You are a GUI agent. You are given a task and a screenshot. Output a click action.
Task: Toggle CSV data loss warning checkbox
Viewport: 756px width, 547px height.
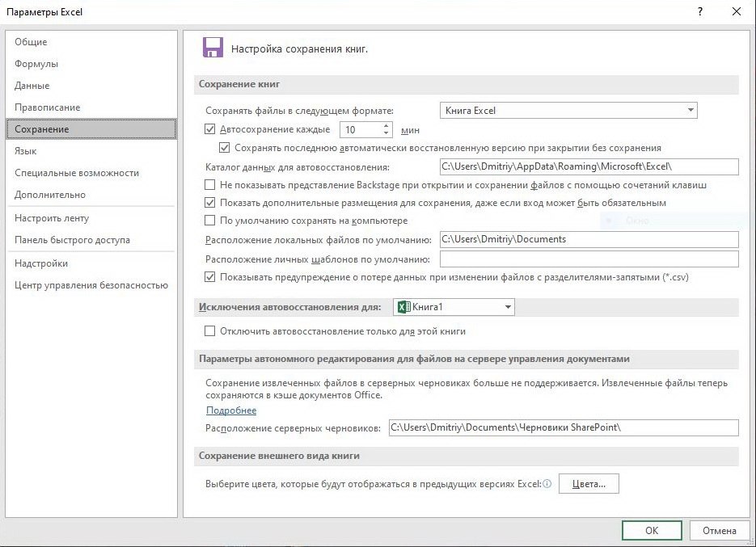tap(209, 277)
